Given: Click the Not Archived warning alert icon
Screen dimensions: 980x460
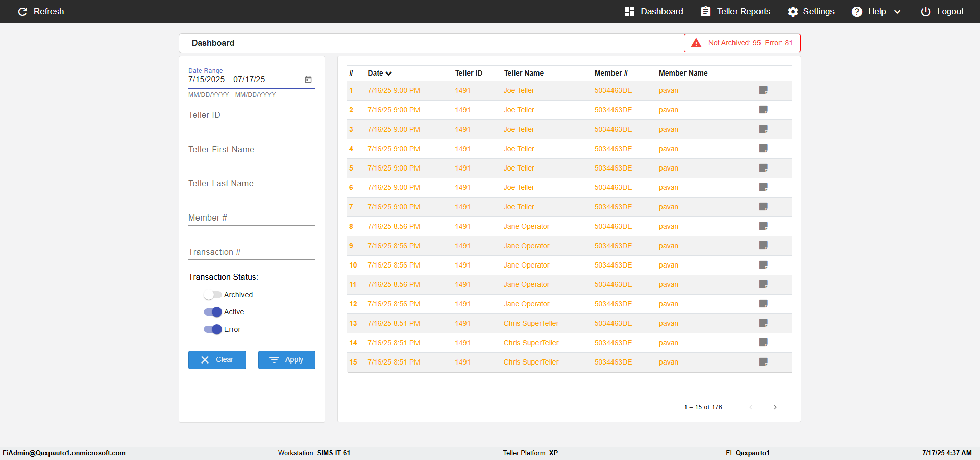Looking at the screenshot, I should (696, 43).
